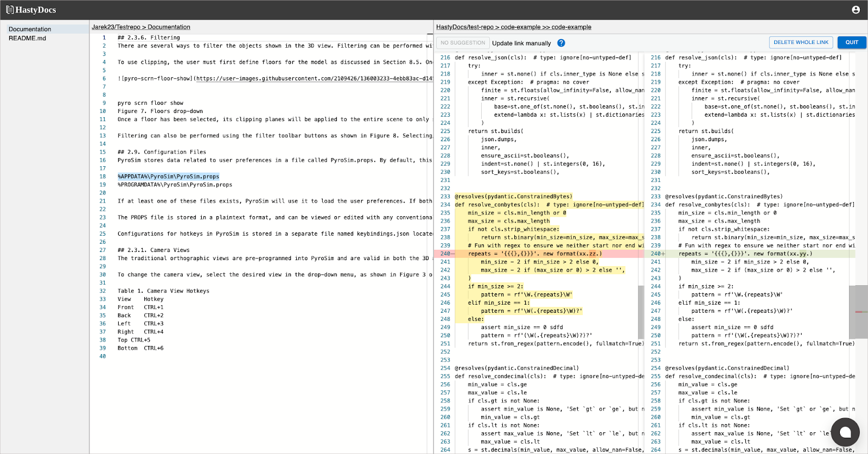Click line number 18 in editor gutter
This screenshot has height=454, width=868.
[x=103, y=176]
